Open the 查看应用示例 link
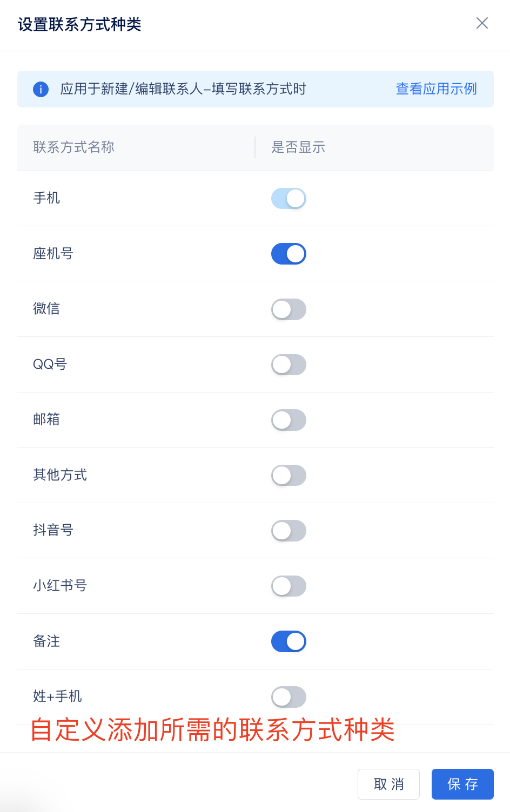Image resolution: width=510 pixels, height=812 pixels. click(437, 89)
